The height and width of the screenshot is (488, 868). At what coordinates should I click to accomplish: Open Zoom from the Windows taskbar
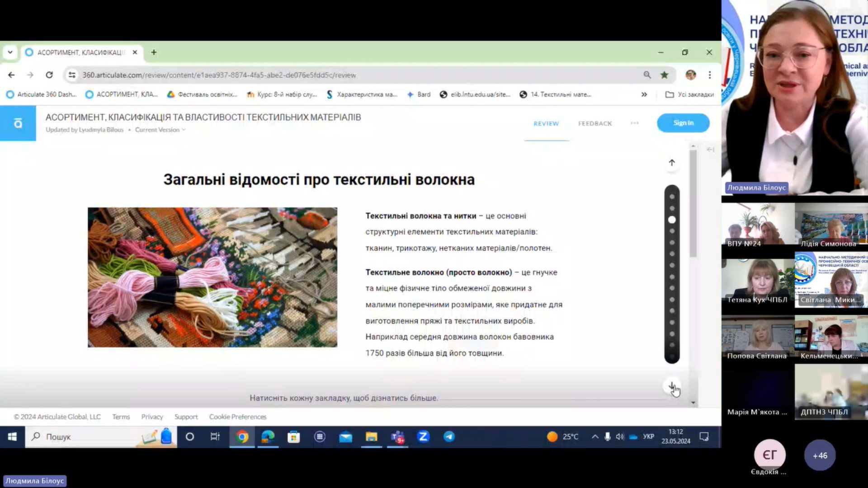(423, 436)
